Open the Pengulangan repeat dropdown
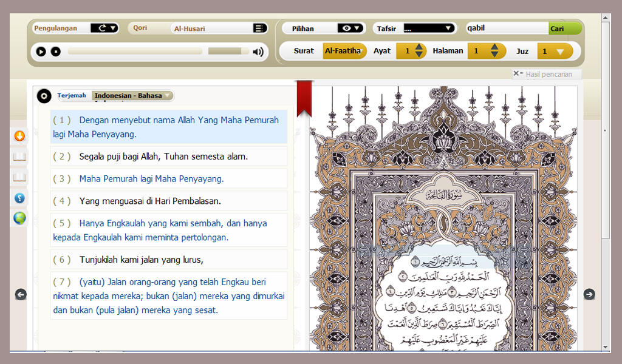622x364 pixels. point(104,28)
